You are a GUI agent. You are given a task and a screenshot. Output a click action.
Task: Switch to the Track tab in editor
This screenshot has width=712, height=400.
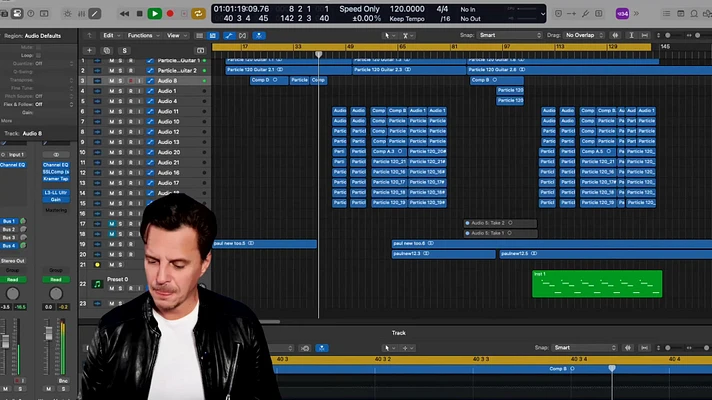click(398, 333)
